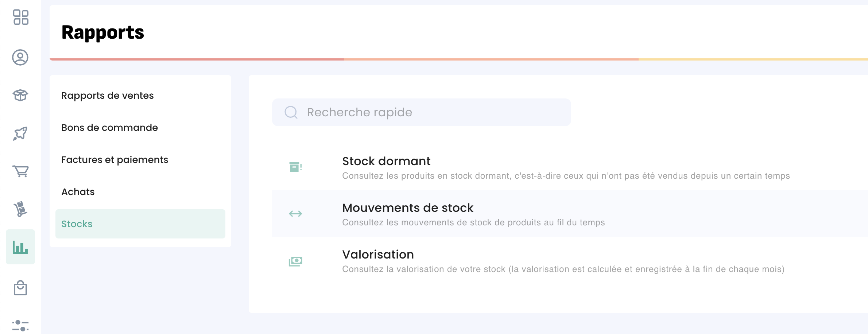Select the bar chart reports icon
868x334 pixels.
(20, 247)
